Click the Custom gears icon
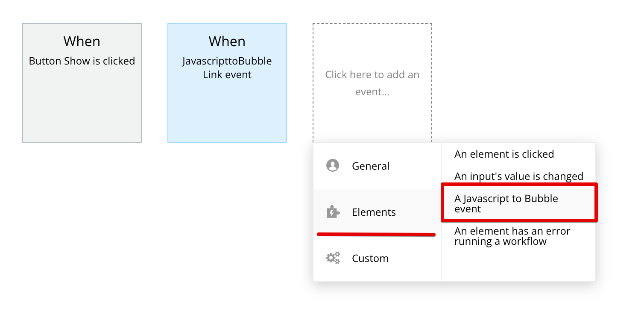The height and width of the screenshot is (335, 644). coord(333,258)
